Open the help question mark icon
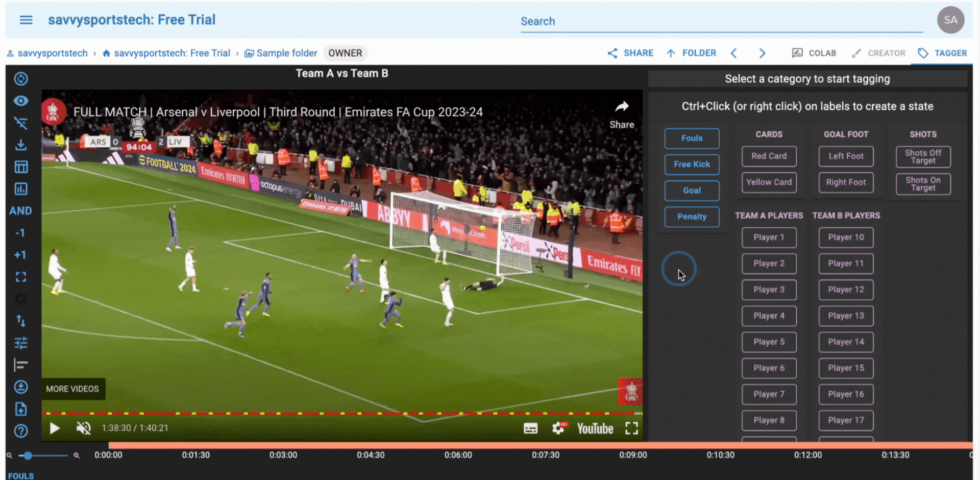980x480 pixels. 21,431
